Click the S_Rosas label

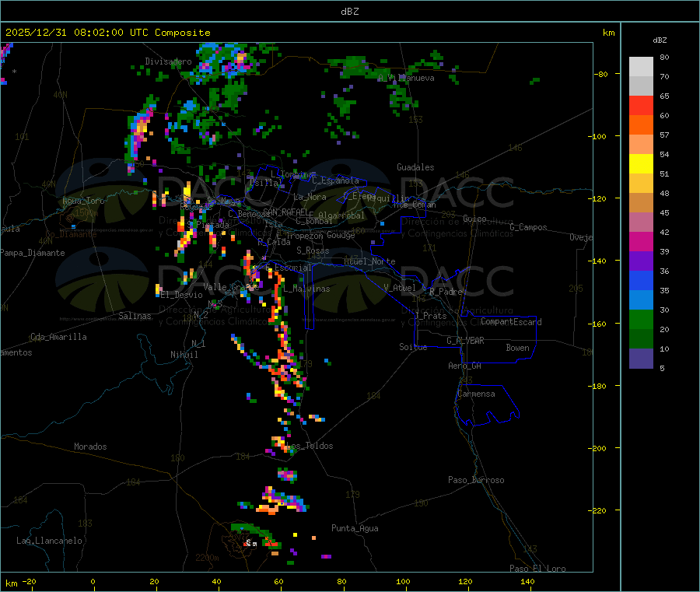point(313,250)
